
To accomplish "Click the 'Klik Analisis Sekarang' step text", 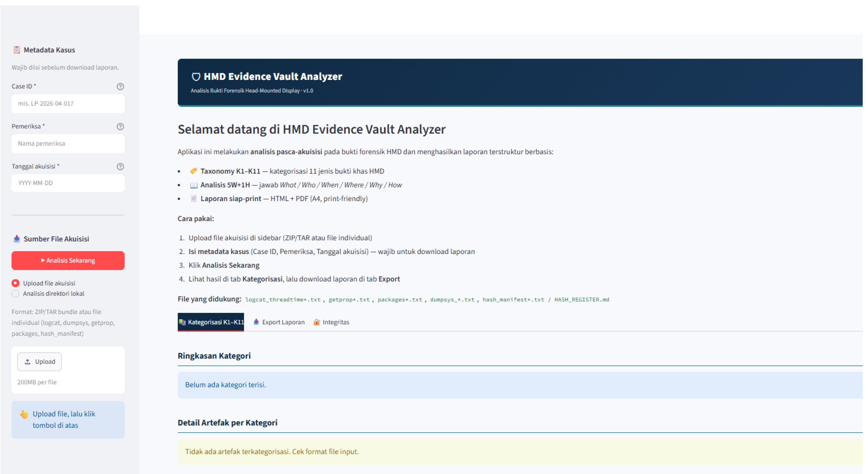I will tap(224, 265).
